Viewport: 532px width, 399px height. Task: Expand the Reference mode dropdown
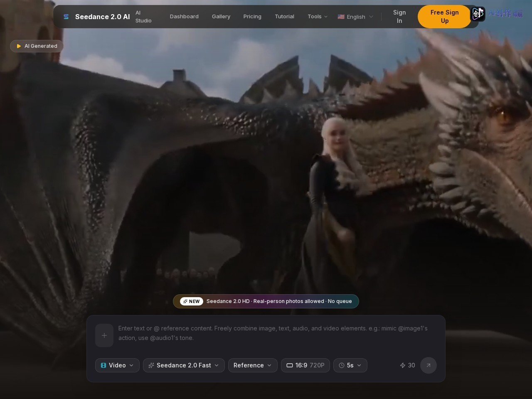tap(253, 365)
